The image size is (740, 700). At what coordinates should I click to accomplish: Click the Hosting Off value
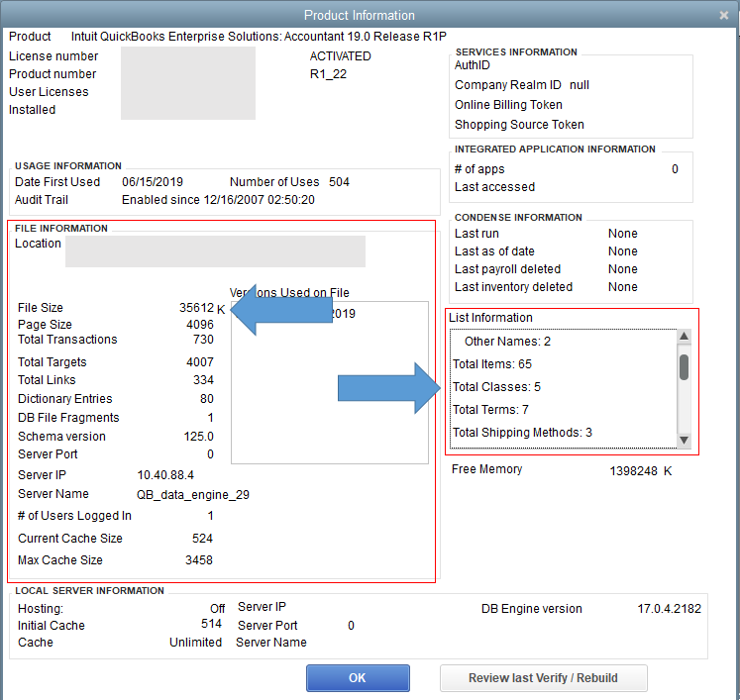[x=217, y=609]
